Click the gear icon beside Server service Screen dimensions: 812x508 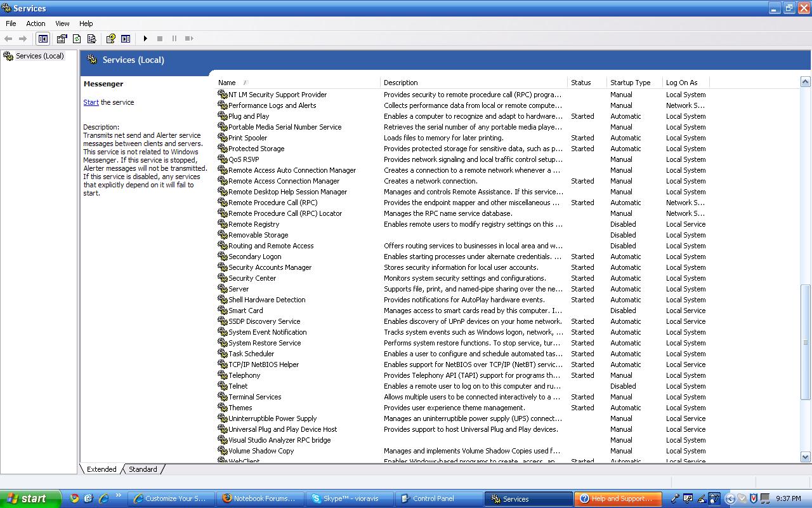222,288
